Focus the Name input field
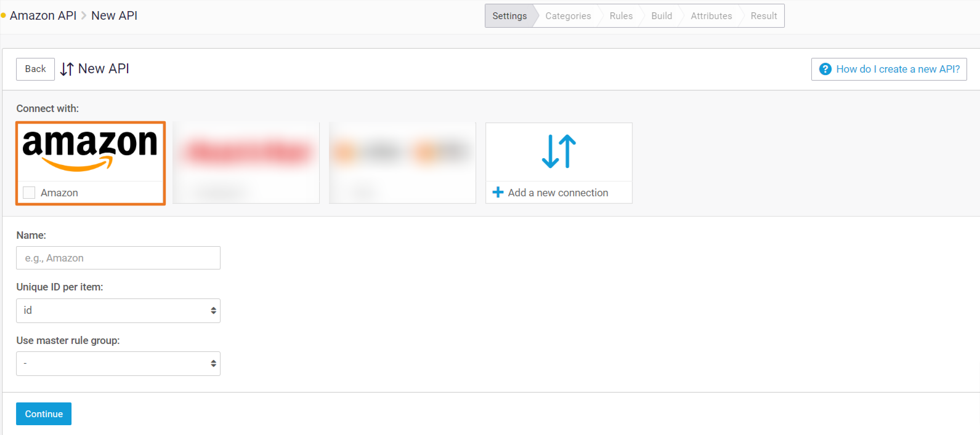The width and height of the screenshot is (980, 435). point(118,258)
